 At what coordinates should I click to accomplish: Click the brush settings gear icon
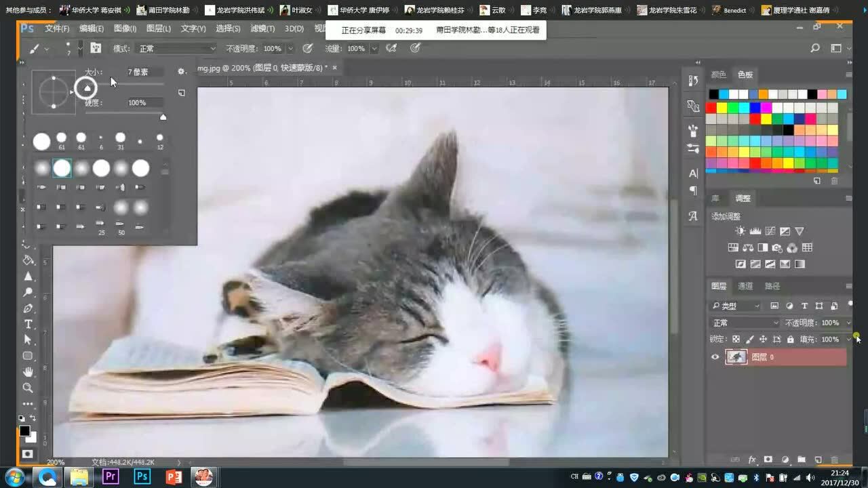coord(181,71)
